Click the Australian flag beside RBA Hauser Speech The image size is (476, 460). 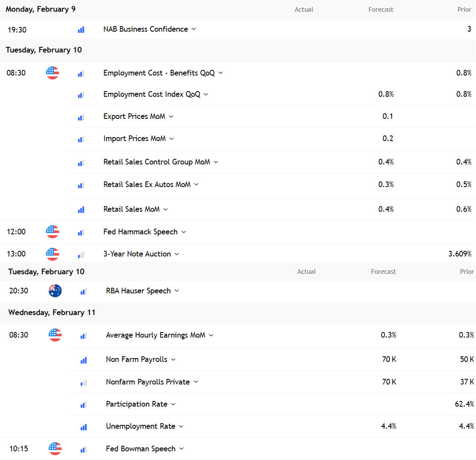tap(55, 291)
